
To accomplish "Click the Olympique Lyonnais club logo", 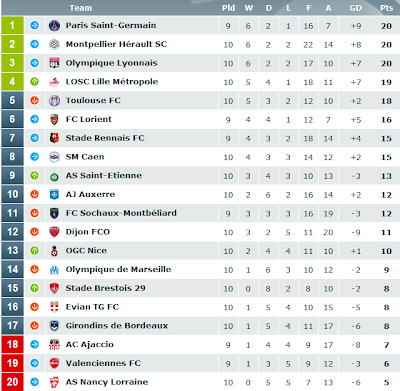I will (54, 63).
